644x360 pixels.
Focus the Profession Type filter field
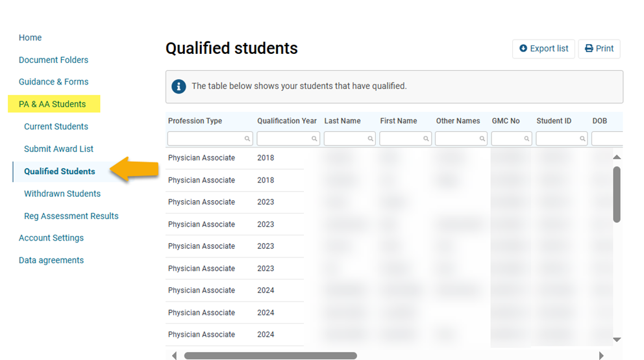click(x=210, y=139)
